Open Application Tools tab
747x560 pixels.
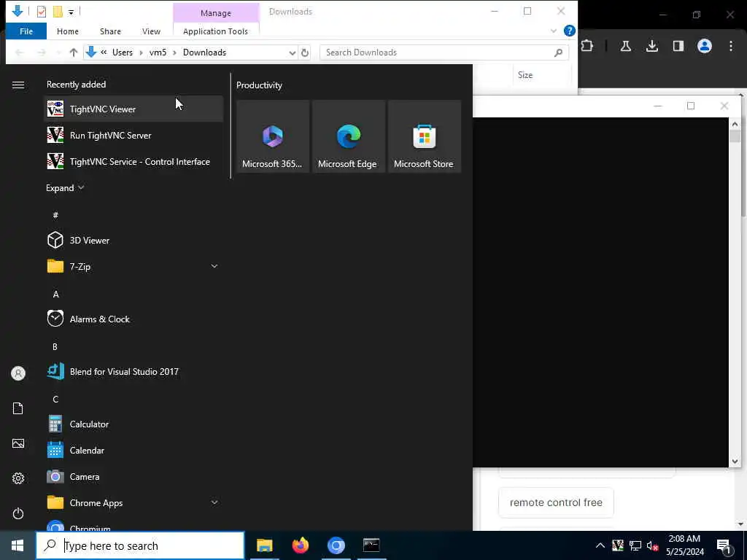216,31
